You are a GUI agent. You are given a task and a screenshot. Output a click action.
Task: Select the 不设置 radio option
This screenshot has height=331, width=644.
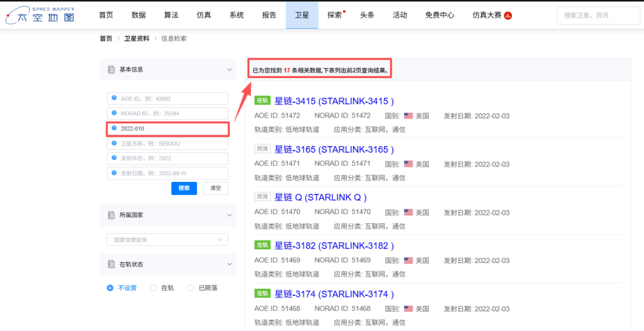110,288
